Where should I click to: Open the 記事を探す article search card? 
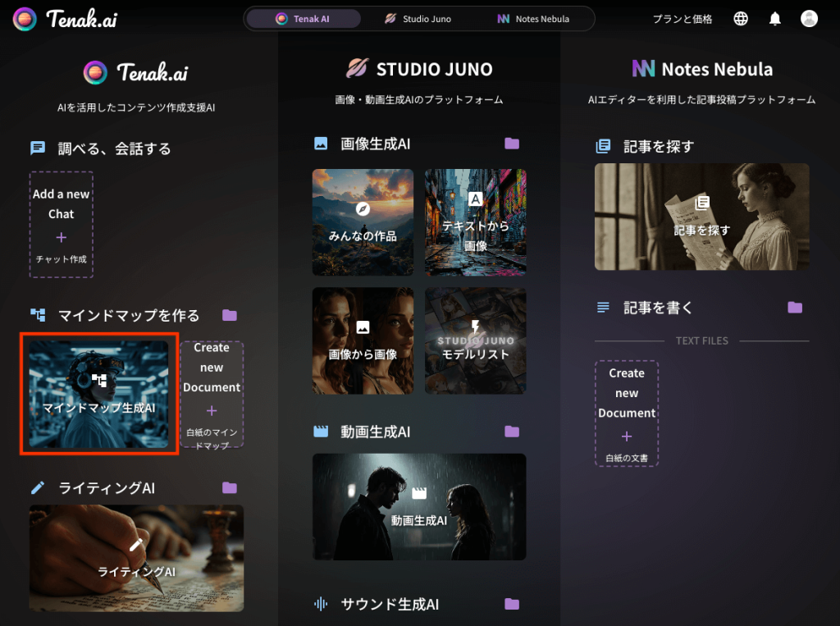point(702,217)
